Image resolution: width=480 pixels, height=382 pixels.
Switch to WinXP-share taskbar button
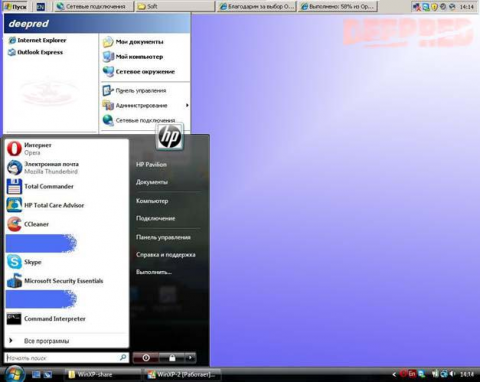pos(103,374)
